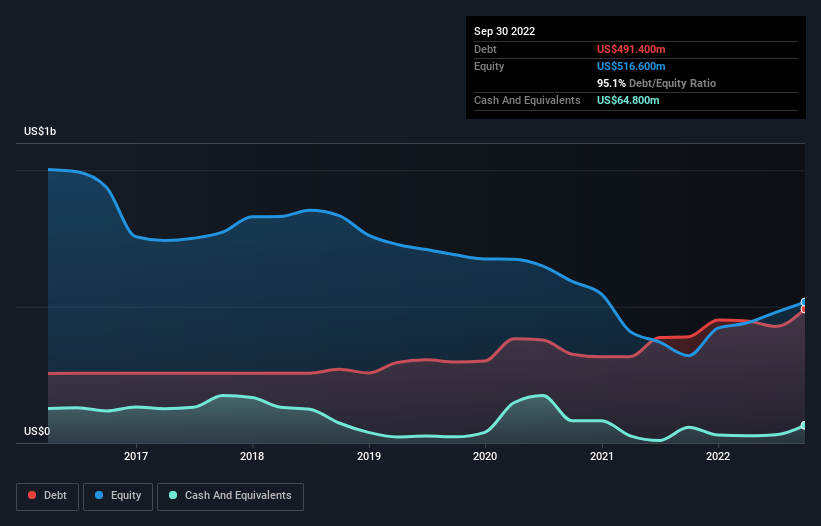Toggle the Equity series legend button
This screenshot has height=526, width=821.
tap(118, 496)
